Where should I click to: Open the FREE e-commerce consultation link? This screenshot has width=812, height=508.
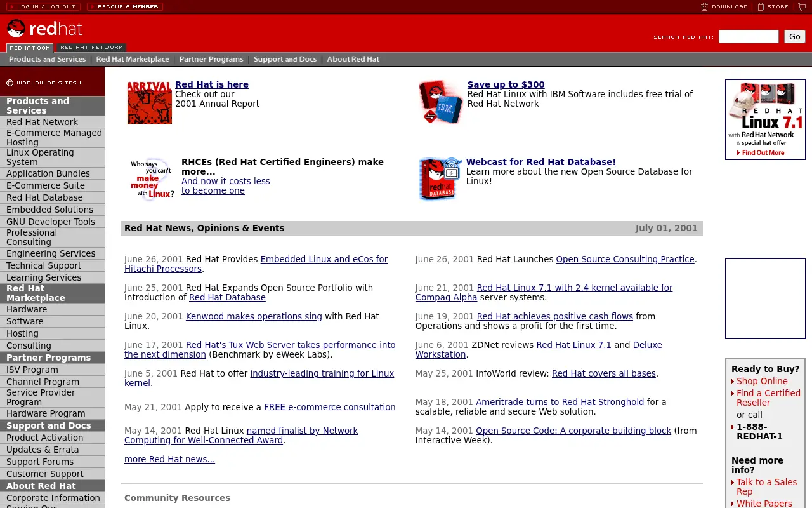tap(330, 407)
